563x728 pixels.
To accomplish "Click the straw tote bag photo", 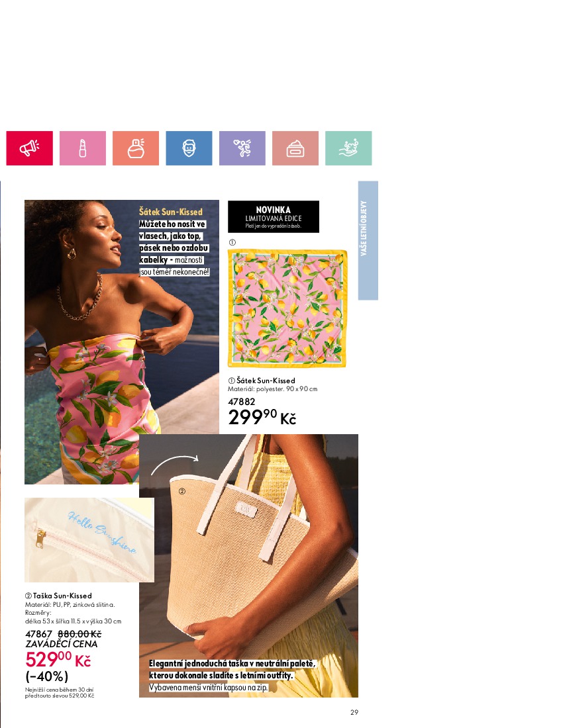I will 248,565.
